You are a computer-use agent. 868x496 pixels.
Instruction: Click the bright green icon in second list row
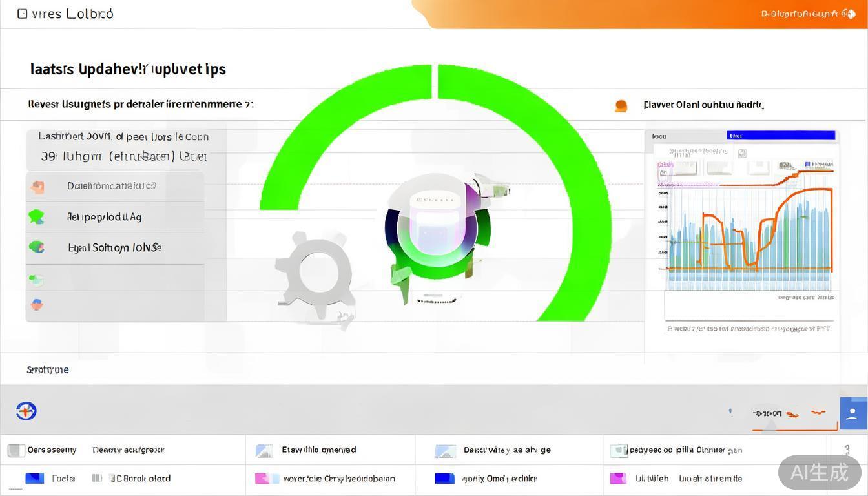(x=36, y=217)
